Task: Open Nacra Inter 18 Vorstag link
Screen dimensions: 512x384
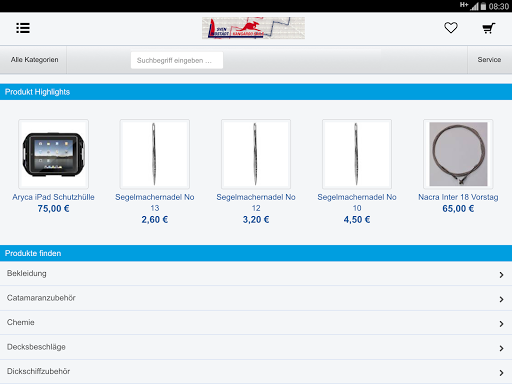Action: [x=458, y=197]
